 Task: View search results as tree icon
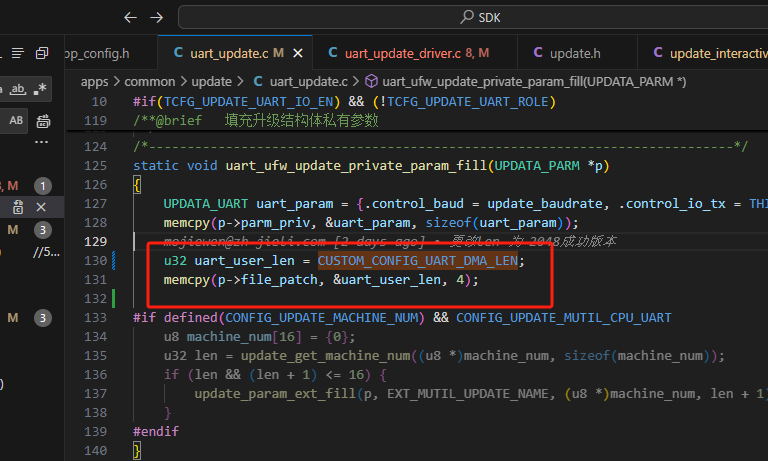[x=18, y=53]
